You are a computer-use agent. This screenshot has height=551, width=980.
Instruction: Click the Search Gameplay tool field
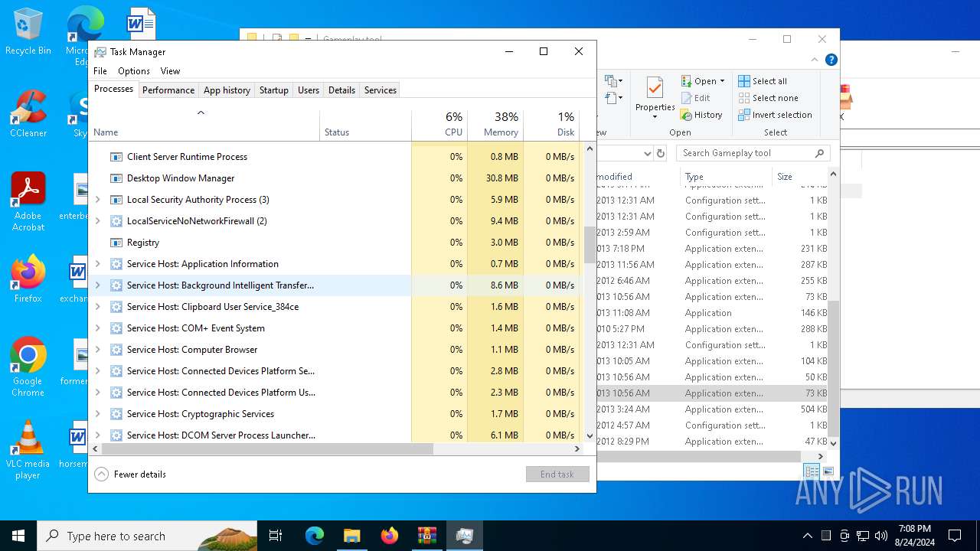[753, 153]
